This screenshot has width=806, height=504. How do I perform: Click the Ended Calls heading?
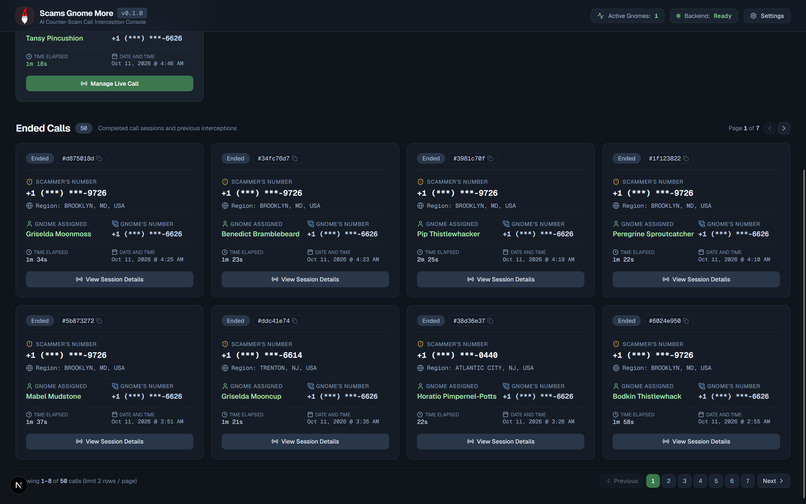coord(43,128)
